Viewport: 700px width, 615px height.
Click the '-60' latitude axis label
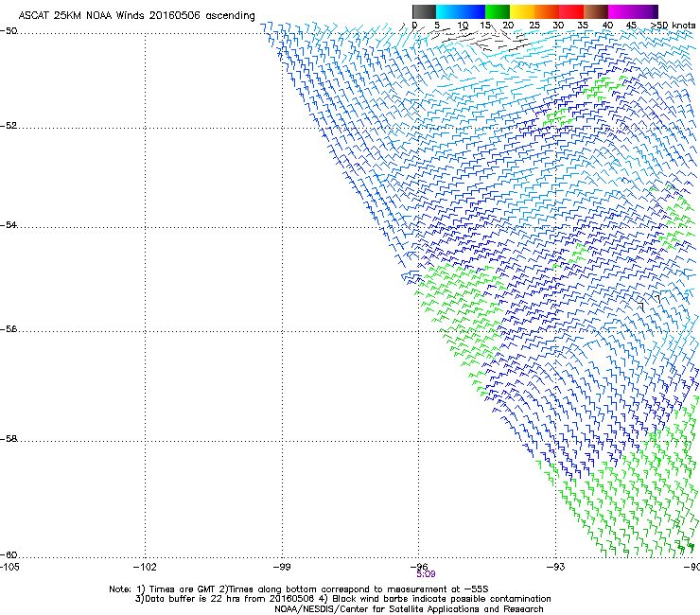pyautogui.click(x=9, y=554)
